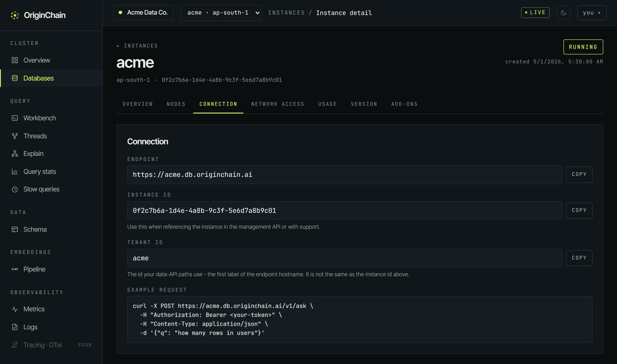Open Workbench from the sidebar
This screenshot has height=364, width=617.
tap(51, 118)
